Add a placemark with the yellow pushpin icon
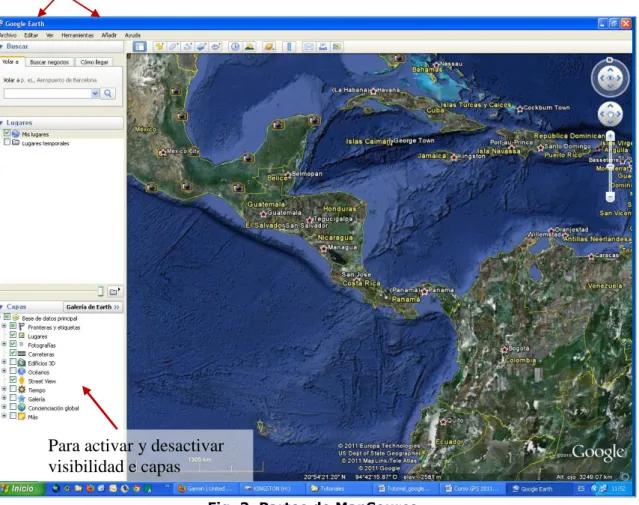Screen dimensions: 639x505 (159, 46)
